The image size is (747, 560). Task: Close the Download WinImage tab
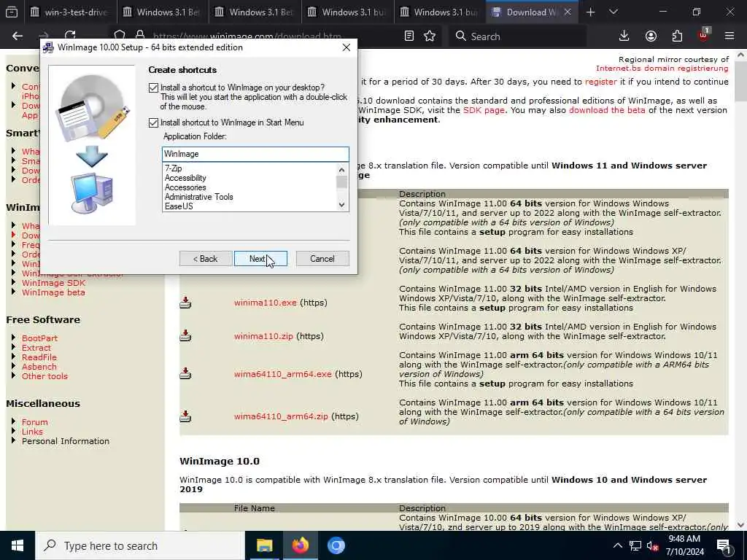[568, 12]
